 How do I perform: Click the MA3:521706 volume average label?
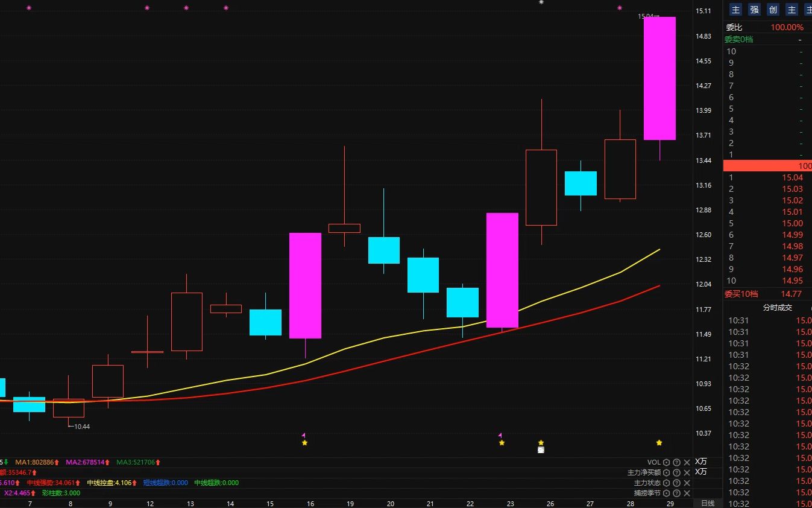click(139, 462)
